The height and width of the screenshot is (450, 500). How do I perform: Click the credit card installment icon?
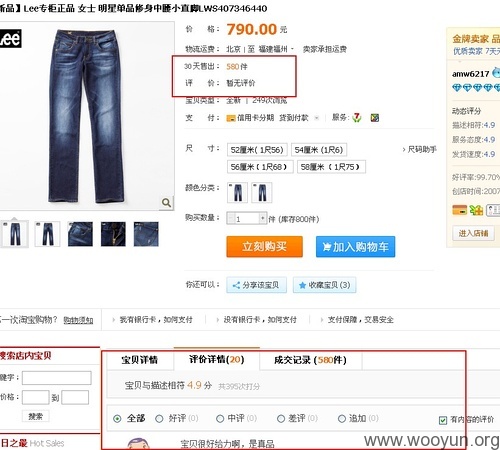coord(231,118)
